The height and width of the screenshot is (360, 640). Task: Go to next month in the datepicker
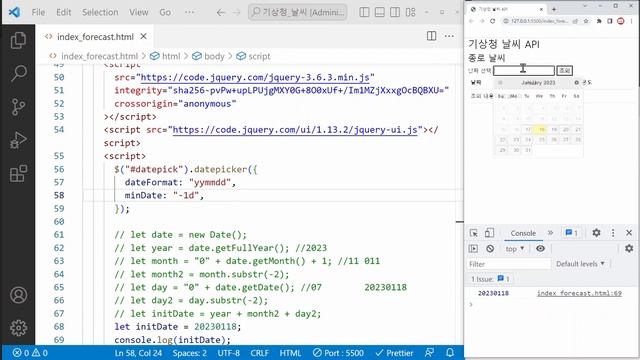(576, 82)
